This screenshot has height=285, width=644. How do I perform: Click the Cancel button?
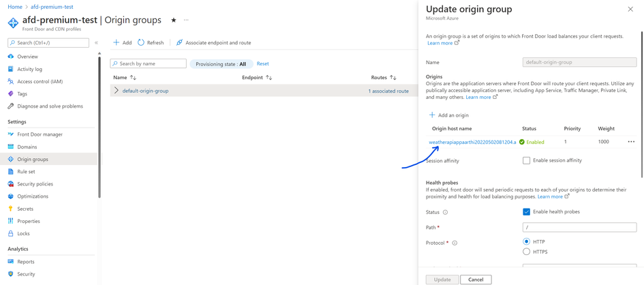476,280
